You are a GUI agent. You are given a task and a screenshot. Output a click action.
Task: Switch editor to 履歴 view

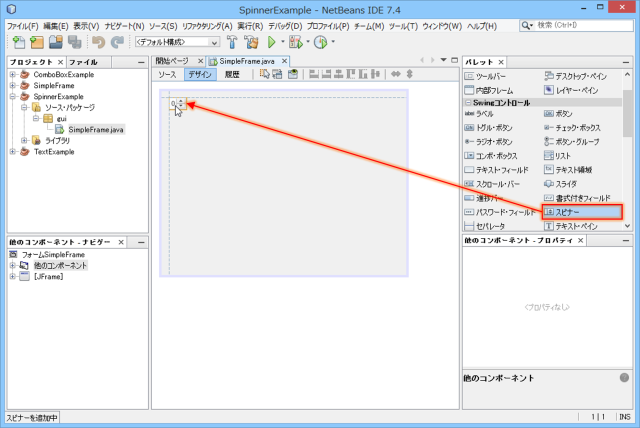(232, 75)
